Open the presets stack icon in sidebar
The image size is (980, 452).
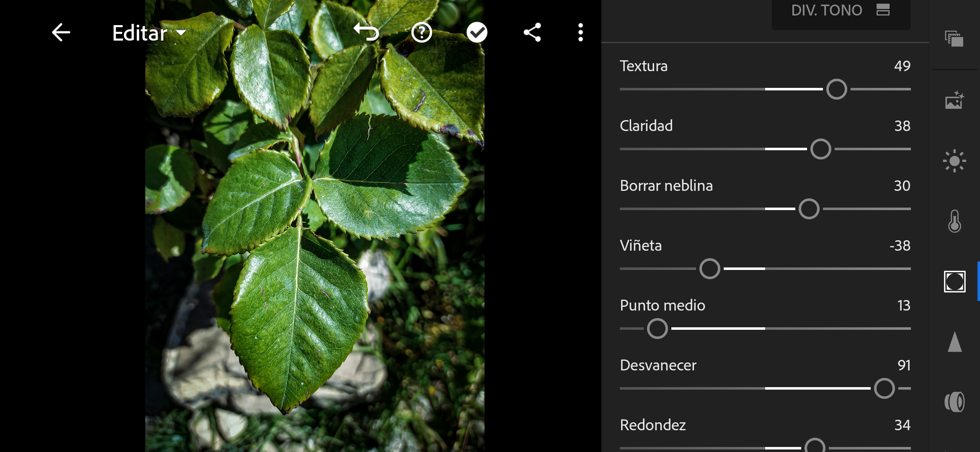coord(954,39)
